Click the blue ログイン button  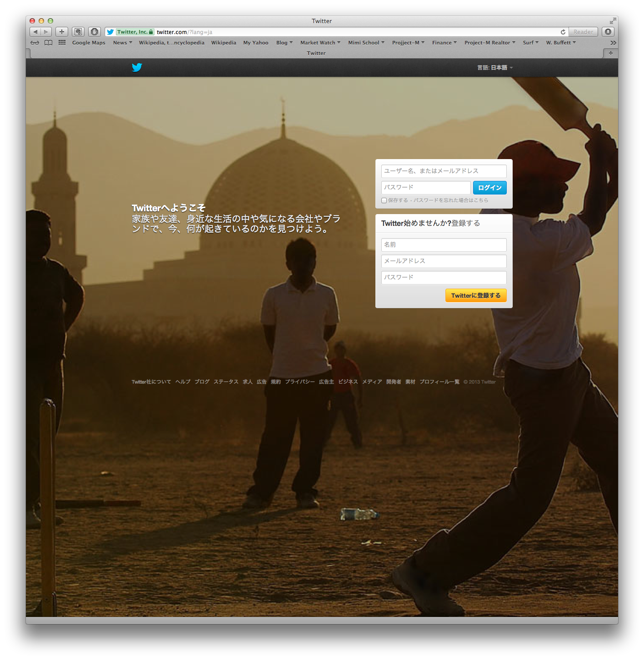click(490, 188)
